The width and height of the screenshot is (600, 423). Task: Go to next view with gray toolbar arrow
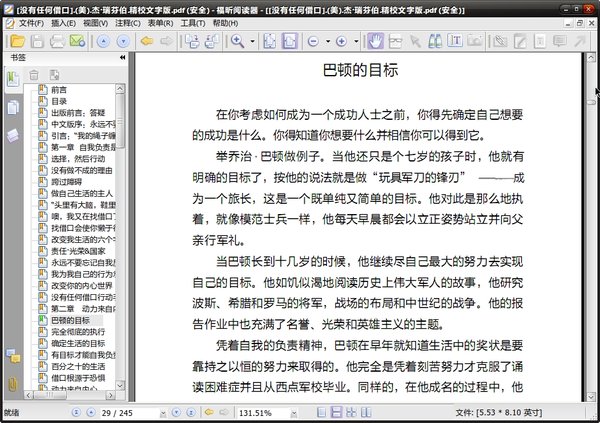[167, 41]
